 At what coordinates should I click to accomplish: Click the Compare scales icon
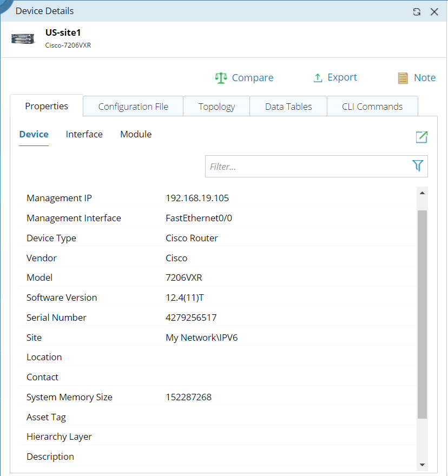tap(221, 78)
